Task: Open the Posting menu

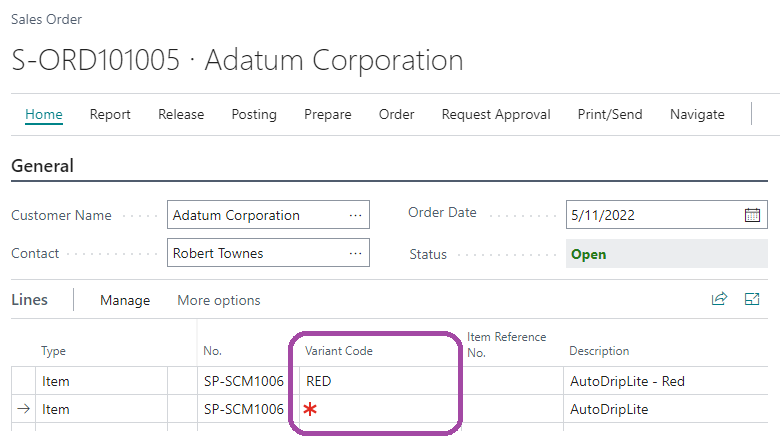Action: [x=254, y=115]
